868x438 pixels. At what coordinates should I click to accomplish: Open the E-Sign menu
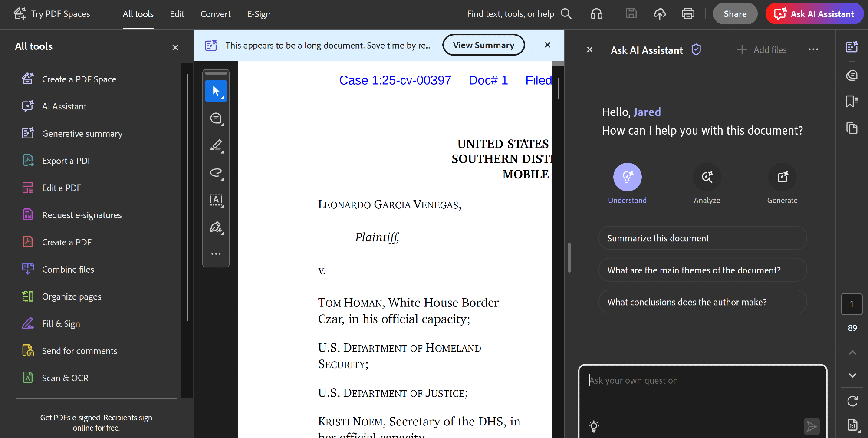(259, 14)
